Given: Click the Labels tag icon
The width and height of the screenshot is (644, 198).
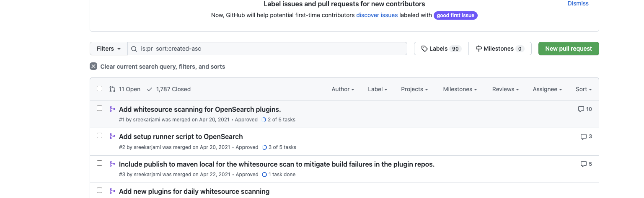Looking at the screenshot, I should 424,49.
